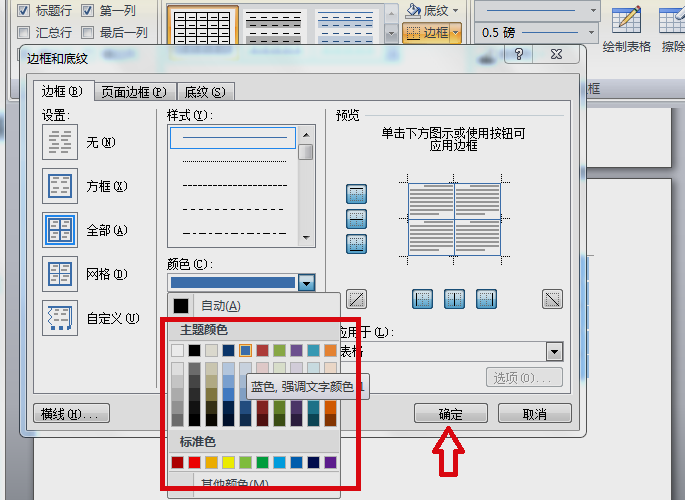Click the Horizontal Line (横线) button
Viewport: 685px width, 500px height.
click(x=72, y=413)
